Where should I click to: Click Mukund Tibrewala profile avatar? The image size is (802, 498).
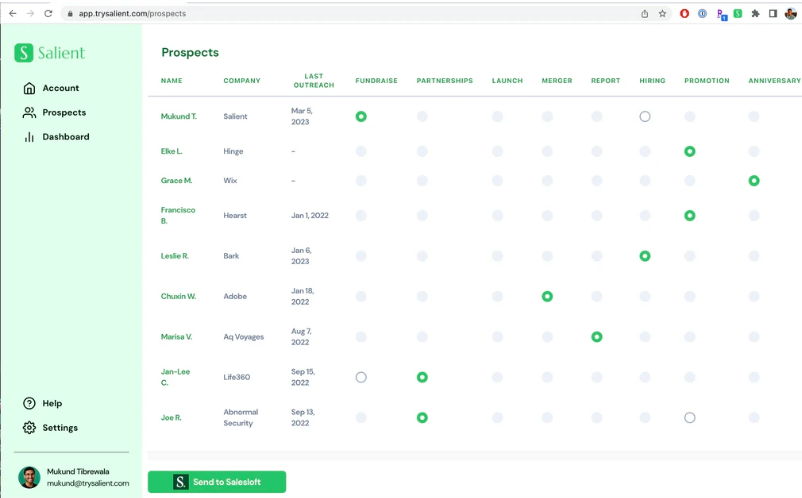tap(29, 477)
